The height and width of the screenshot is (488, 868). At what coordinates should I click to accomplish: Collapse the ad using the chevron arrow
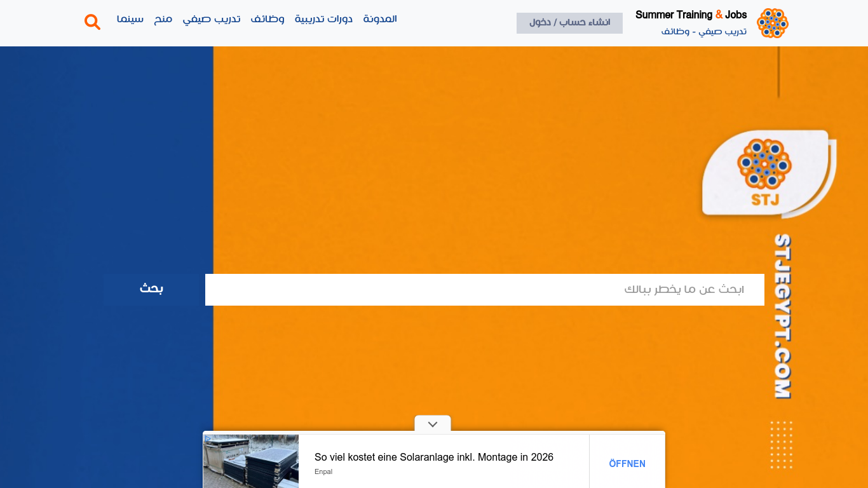pos(433,424)
